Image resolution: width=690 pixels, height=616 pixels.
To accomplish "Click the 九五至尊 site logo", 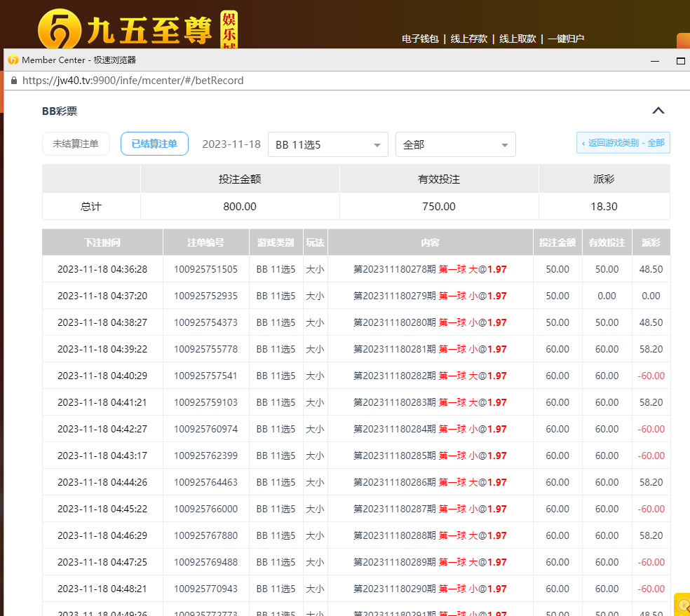I will point(137,29).
